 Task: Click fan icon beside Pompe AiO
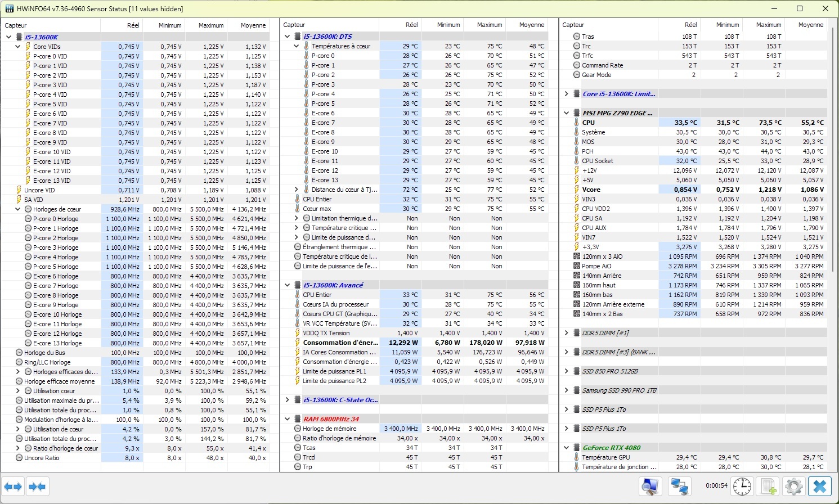[x=577, y=266]
